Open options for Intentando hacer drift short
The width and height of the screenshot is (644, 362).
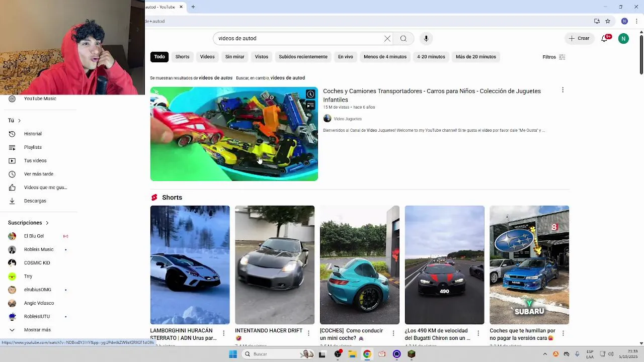tap(308, 333)
